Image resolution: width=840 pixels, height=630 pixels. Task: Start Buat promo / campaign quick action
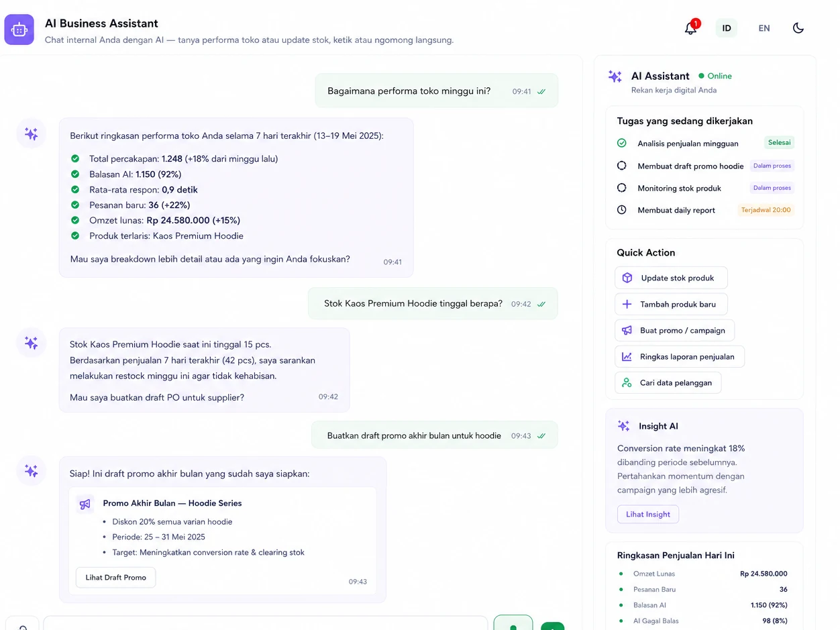[674, 330]
